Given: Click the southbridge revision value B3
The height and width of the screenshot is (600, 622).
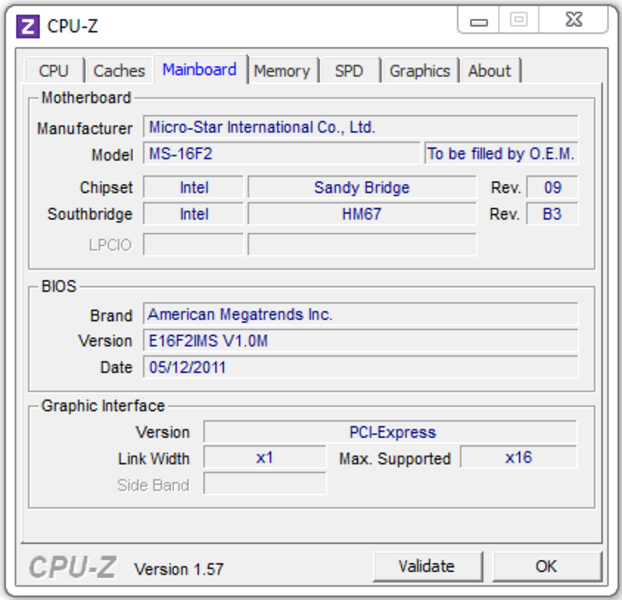Looking at the screenshot, I should (x=552, y=214).
